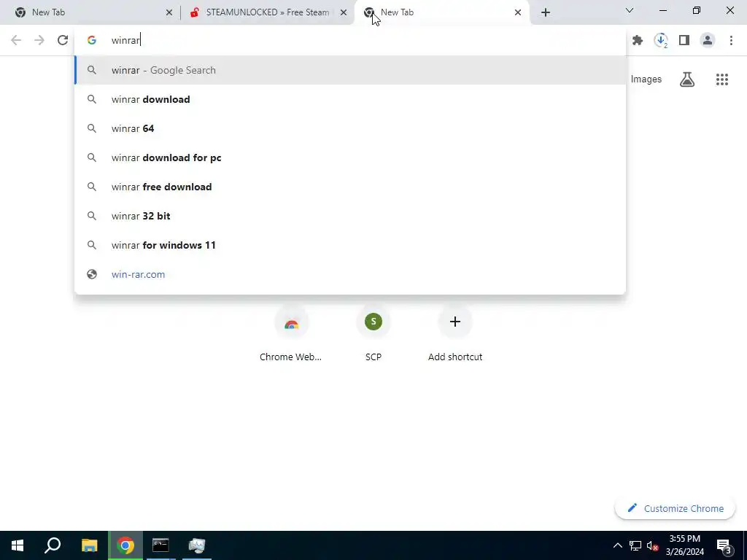Viewport: 747px width, 560px height.
Task: Open the clock showing 3:55 PM
Action: [684, 545]
